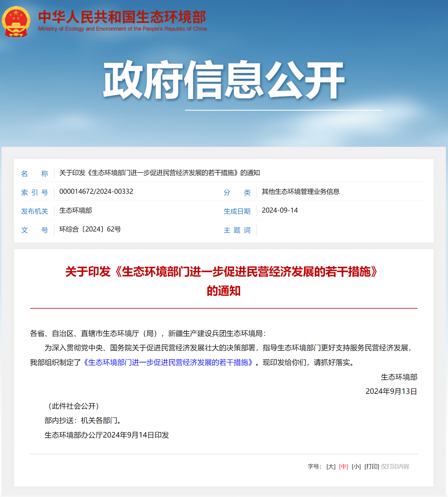Click the salutation line 各省、自治区、直辖市生态环境厅

[148, 333]
